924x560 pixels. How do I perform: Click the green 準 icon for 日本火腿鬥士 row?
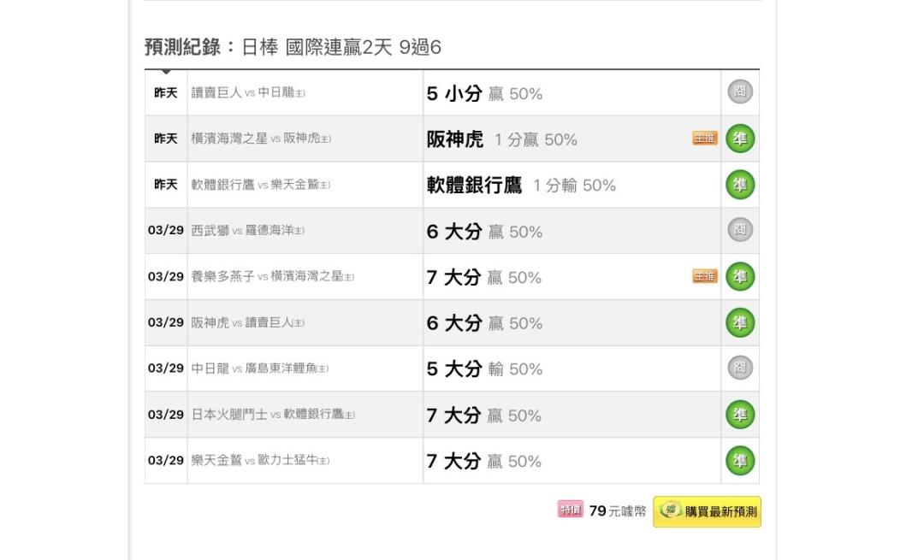pyautogui.click(x=740, y=415)
